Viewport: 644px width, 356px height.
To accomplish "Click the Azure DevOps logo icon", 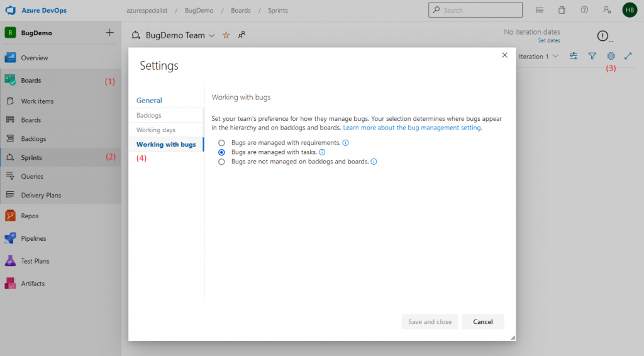I will (x=11, y=10).
